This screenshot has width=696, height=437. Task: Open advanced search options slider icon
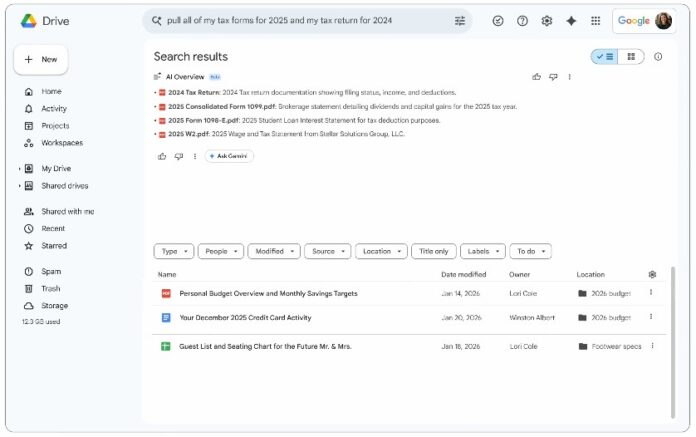[x=460, y=20]
